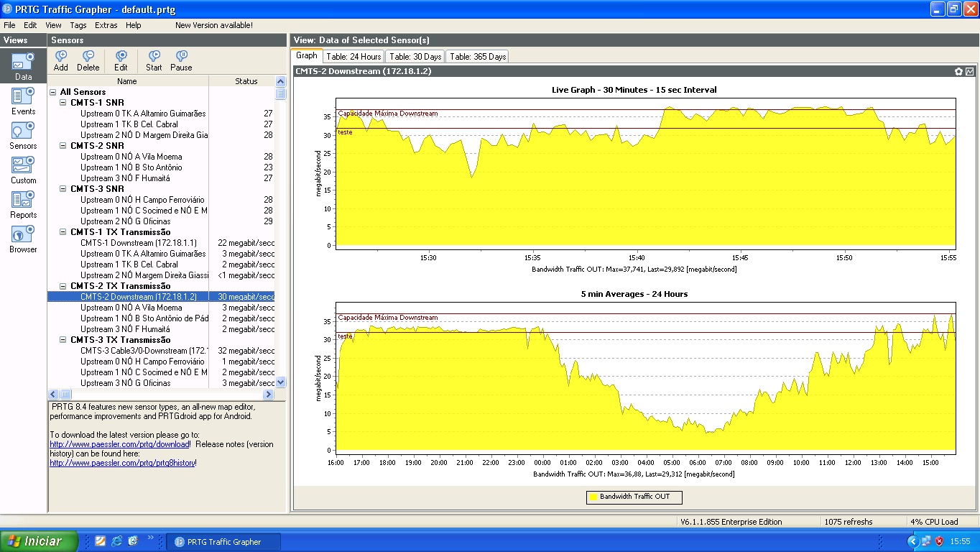980x552 pixels.
Task: Click the New Version available notice
Action: [x=214, y=25]
